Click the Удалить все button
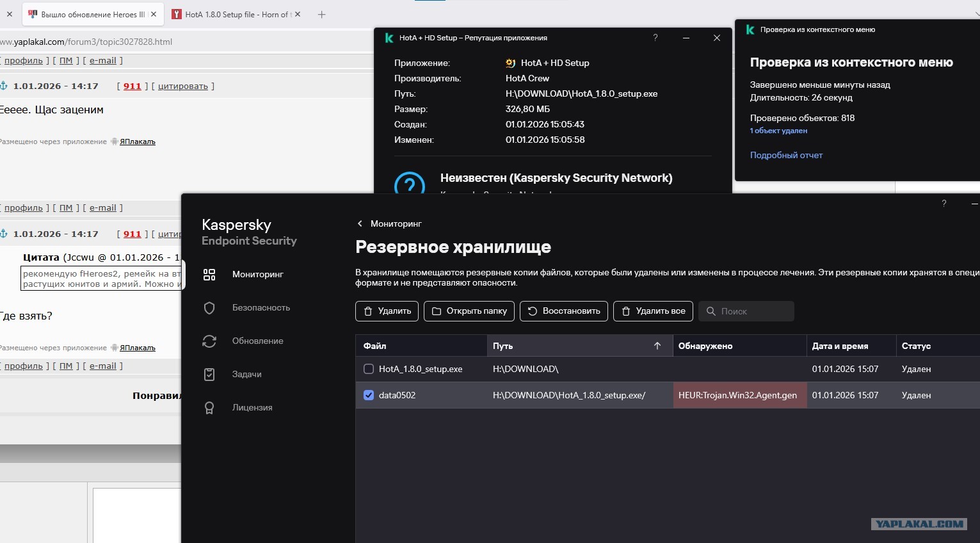 tap(653, 311)
